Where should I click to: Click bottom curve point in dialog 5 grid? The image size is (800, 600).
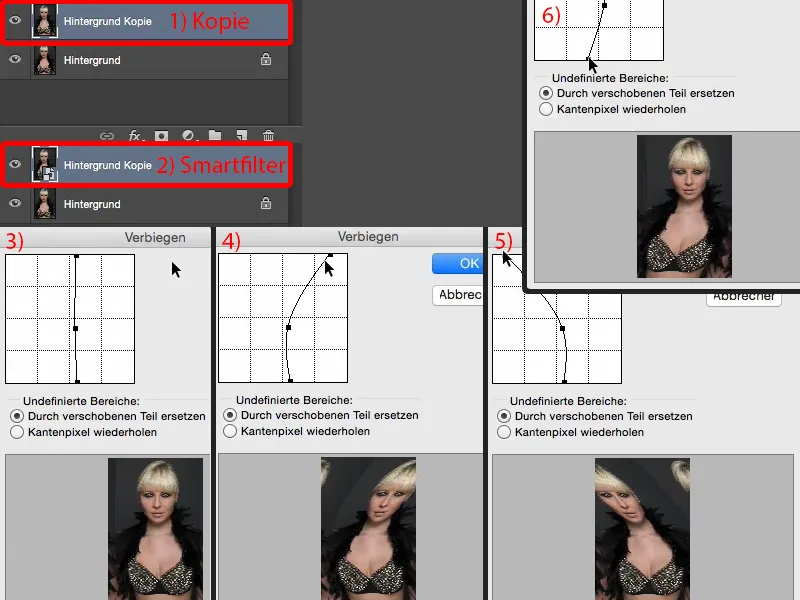click(x=565, y=381)
